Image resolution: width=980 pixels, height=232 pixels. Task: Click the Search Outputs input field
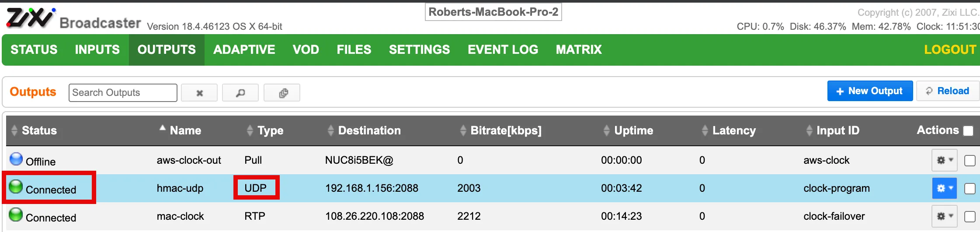click(123, 93)
